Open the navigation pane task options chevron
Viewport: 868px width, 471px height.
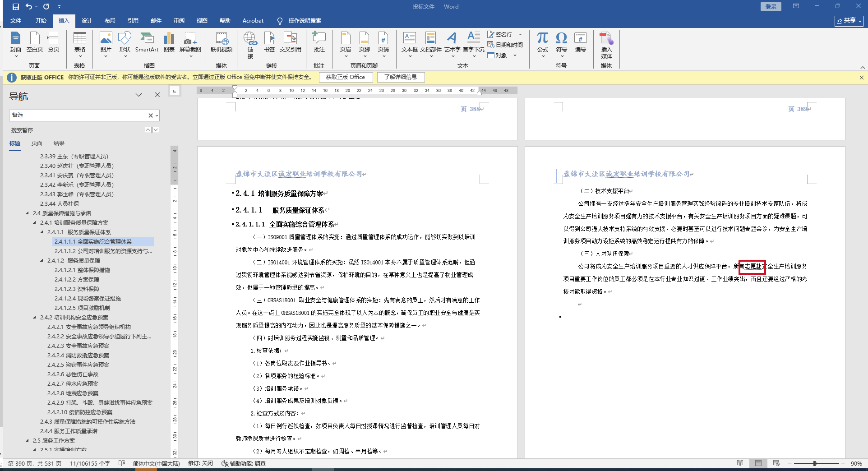tap(139, 95)
